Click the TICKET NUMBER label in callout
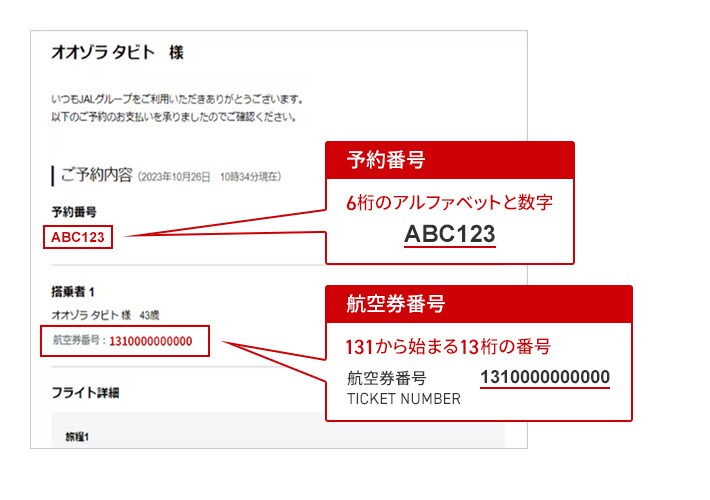710x500 pixels. pyautogui.click(x=404, y=399)
